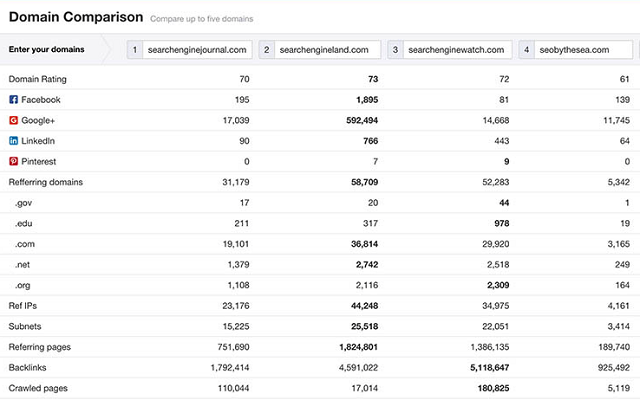Select the Facebook row label
640x400 pixels.
click(41, 100)
